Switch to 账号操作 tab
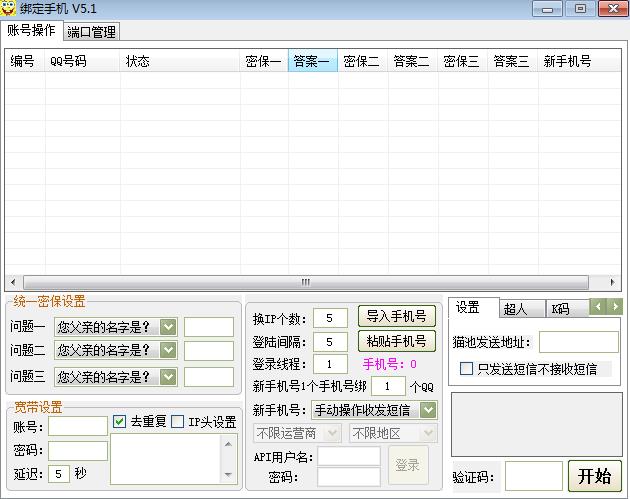The width and height of the screenshot is (630, 499). [31, 30]
